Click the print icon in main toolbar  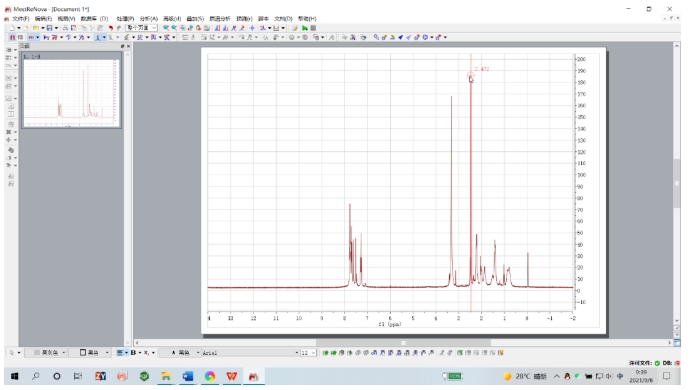[x=65, y=28]
